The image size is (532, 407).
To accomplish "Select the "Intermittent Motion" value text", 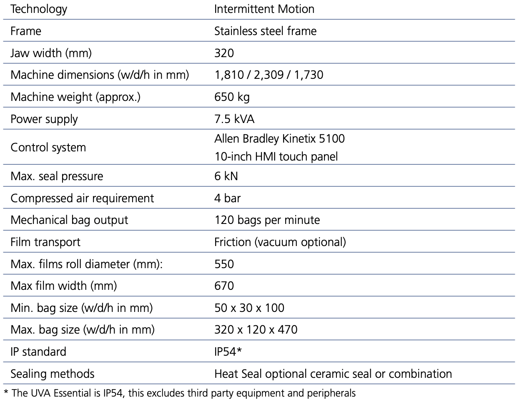I will click(264, 9).
